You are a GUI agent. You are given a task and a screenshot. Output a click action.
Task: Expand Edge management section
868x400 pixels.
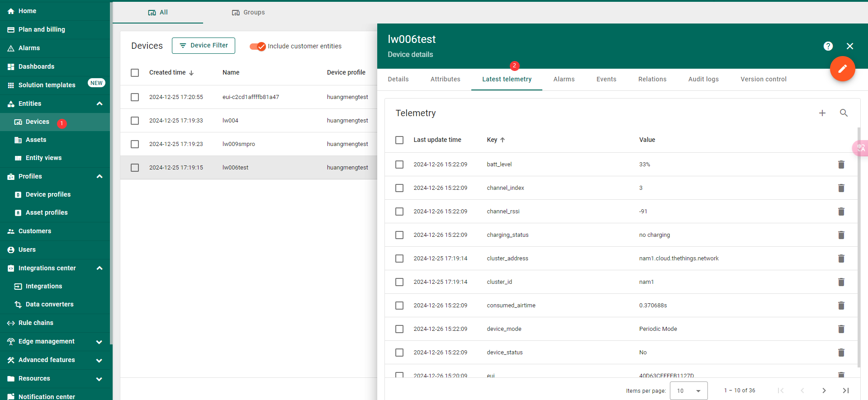tap(100, 342)
